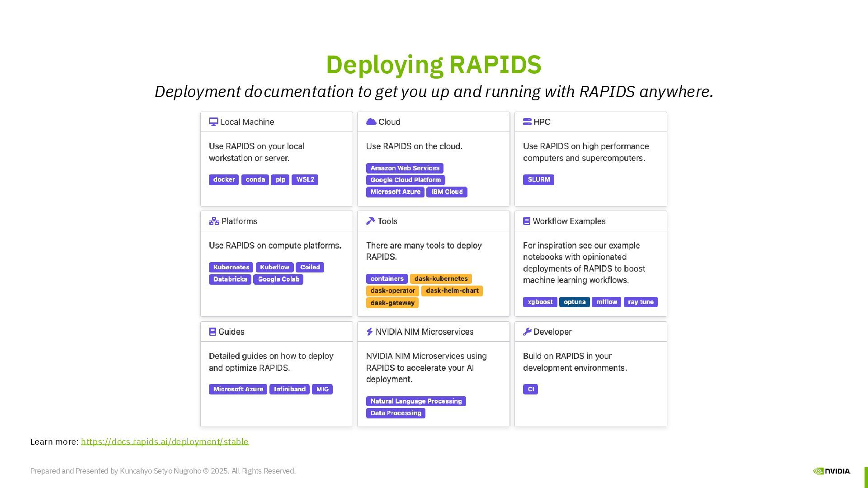
Task: Click the HPC server icon
Action: click(527, 122)
